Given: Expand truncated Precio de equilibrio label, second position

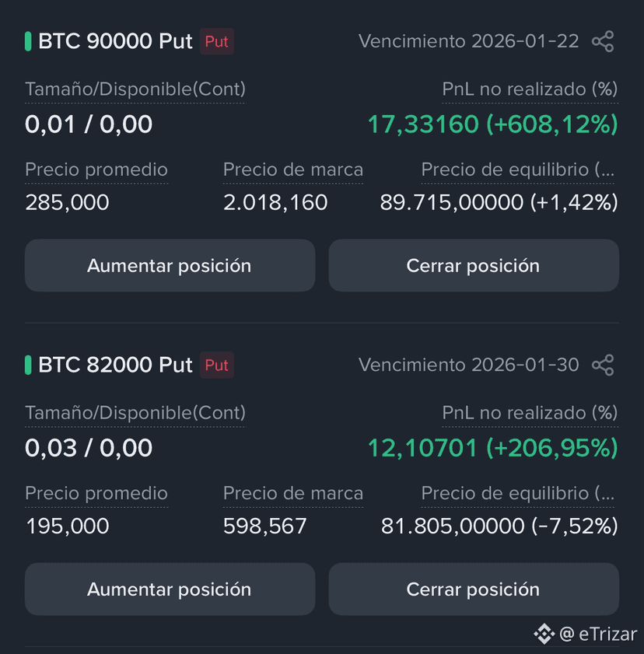Looking at the screenshot, I should [518, 494].
